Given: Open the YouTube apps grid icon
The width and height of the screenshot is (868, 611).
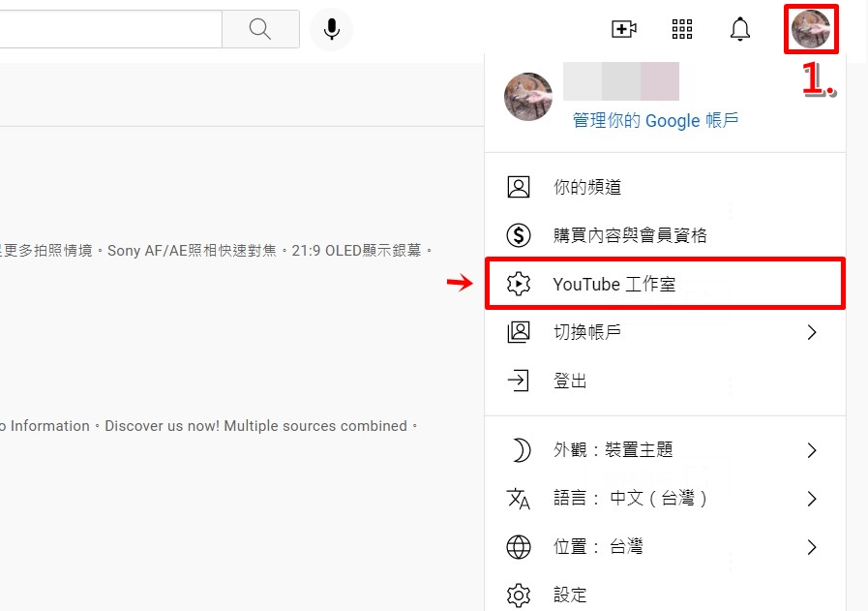Looking at the screenshot, I should pos(682,29).
